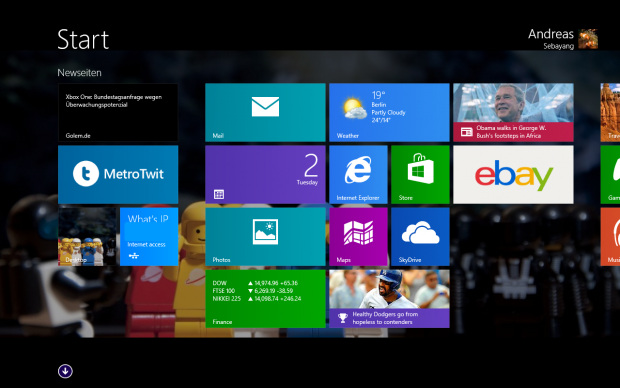
Task: Open the eBay tile
Action: [513, 174]
